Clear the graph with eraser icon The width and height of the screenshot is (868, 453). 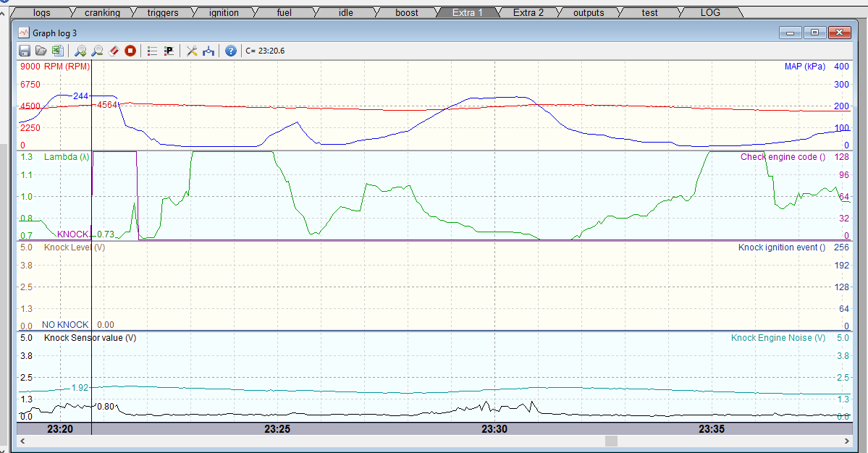tap(114, 51)
